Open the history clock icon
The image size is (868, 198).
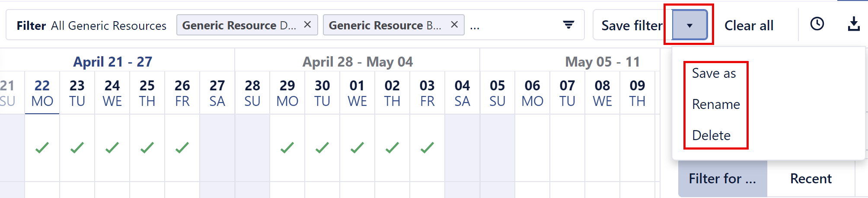817,24
